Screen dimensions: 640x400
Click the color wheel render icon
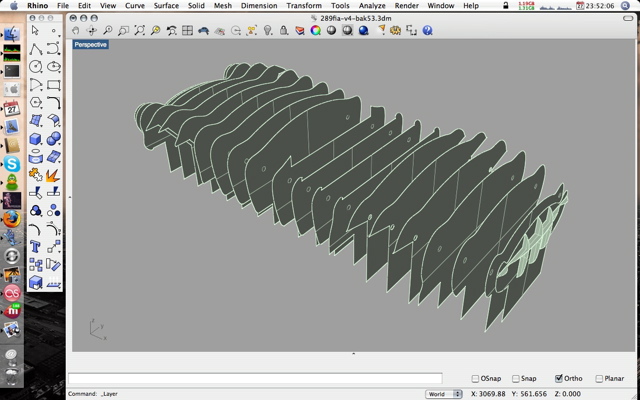click(315, 31)
